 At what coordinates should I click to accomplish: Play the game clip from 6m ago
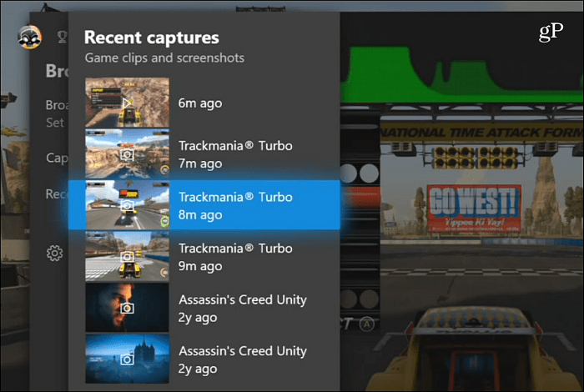(x=127, y=103)
